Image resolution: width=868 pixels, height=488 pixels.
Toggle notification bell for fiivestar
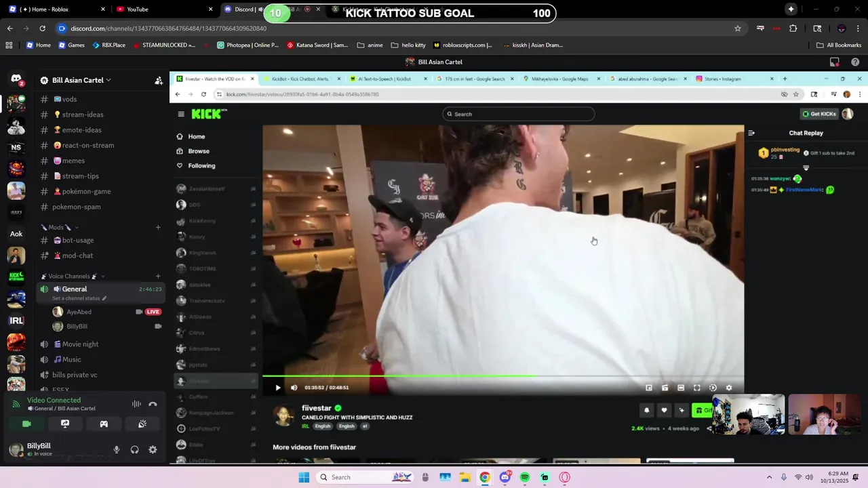tap(647, 410)
